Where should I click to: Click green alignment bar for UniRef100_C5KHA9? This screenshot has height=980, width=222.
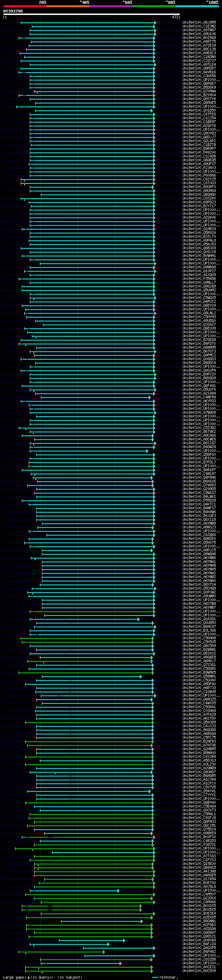[x=87, y=638]
